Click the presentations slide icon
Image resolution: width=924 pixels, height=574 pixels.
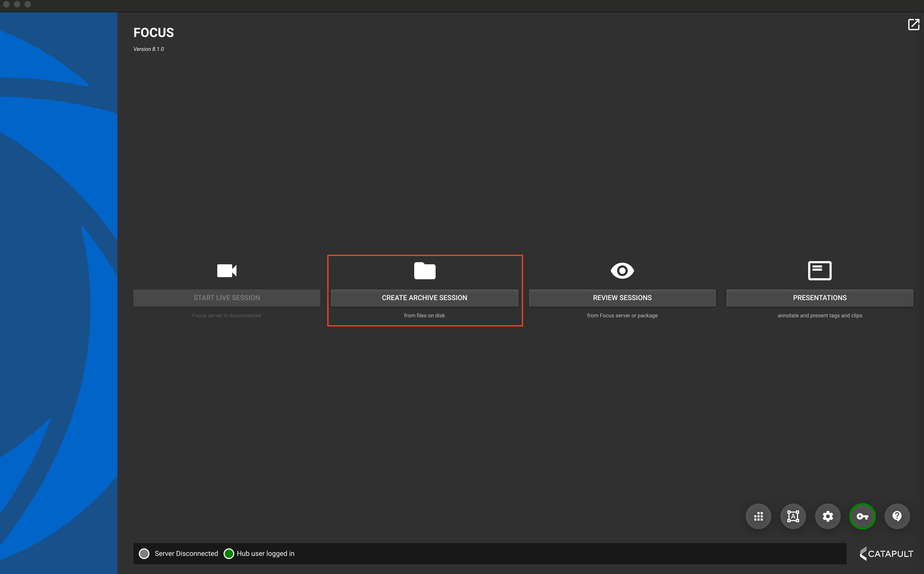[x=820, y=271]
